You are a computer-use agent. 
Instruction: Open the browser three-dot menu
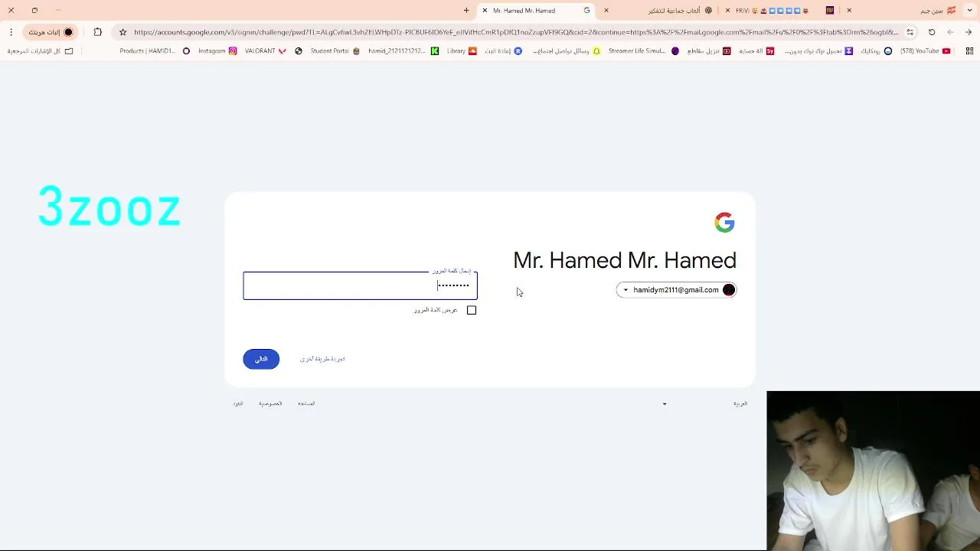click(x=11, y=32)
